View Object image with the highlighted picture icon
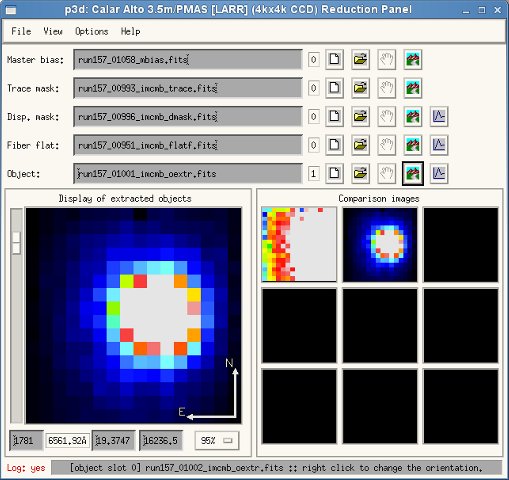The image size is (509, 480). pyautogui.click(x=413, y=174)
